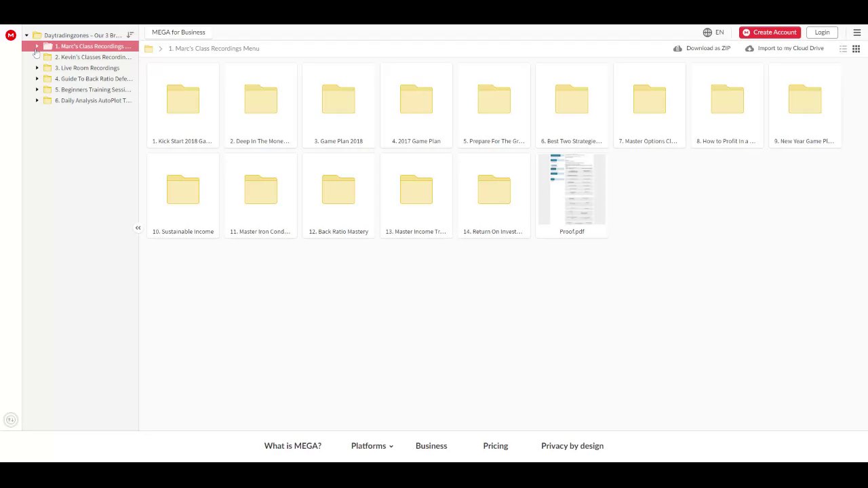Open the What is MEGA? link
Viewport: 868px width, 488px height.
click(x=293, y=446)
